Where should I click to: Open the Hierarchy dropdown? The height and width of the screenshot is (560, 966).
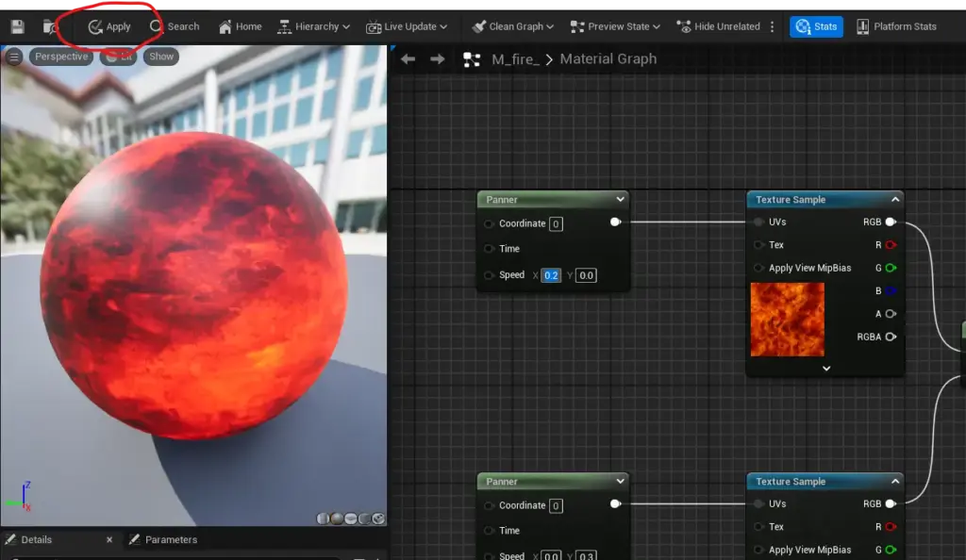[x=313, y=26]
